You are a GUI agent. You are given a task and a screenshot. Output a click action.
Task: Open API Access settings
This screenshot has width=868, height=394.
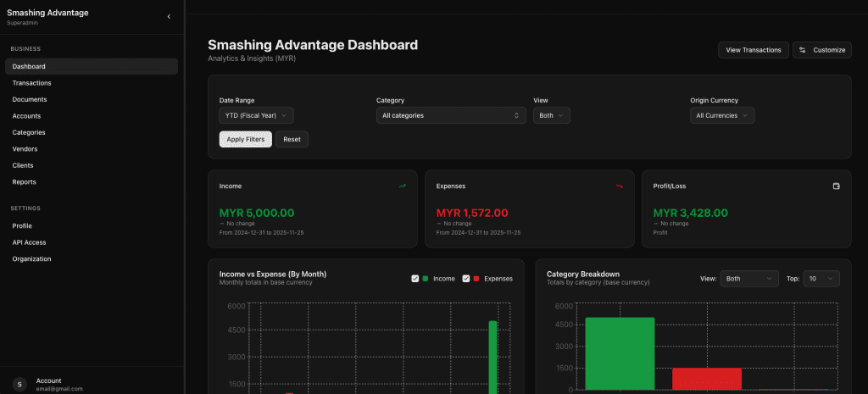[92, 242]
